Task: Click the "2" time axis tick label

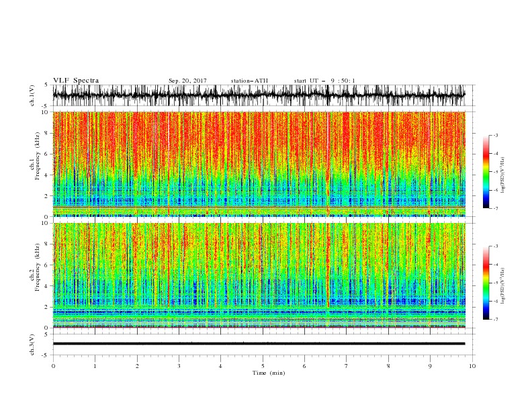Action: [x=137, y=366]
